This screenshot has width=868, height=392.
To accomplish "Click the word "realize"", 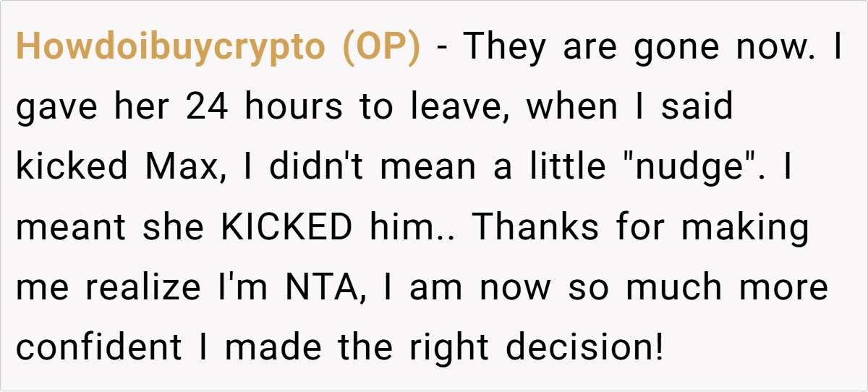I will (x=142, y=288).
